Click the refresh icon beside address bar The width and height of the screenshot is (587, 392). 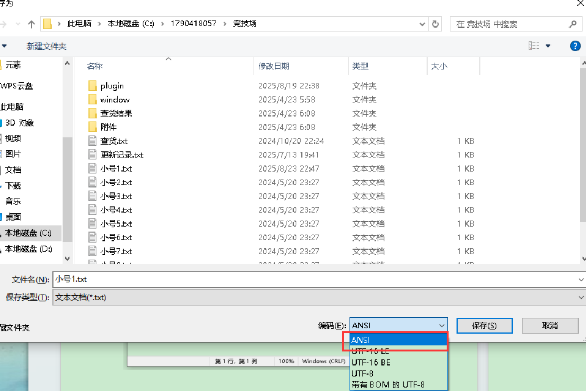pos(435,24)
